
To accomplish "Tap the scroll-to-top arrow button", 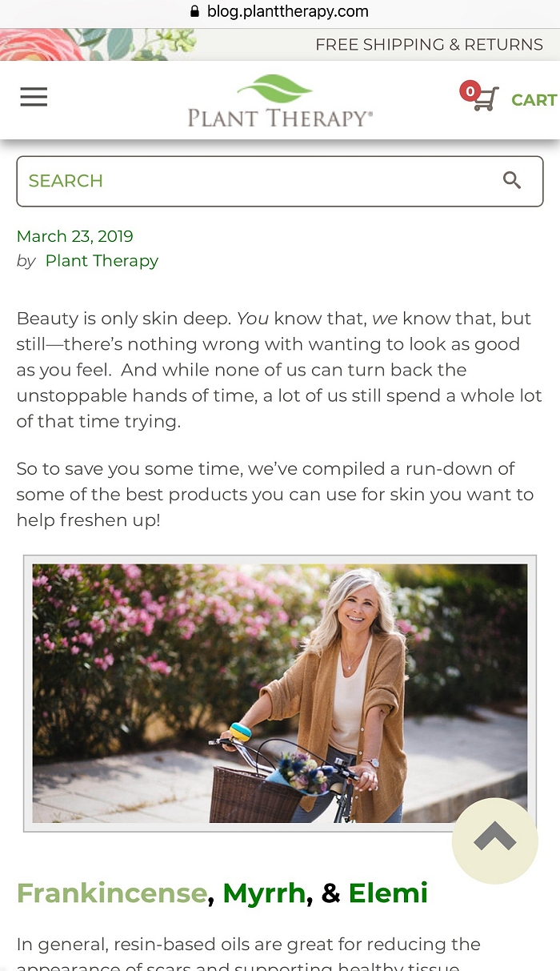I will [494, 840].
